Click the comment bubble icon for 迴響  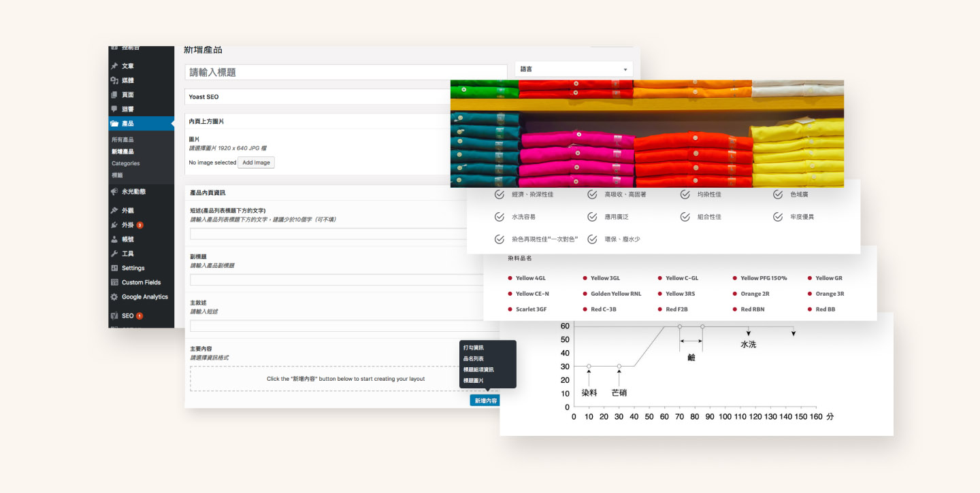[x=114, y=109]
